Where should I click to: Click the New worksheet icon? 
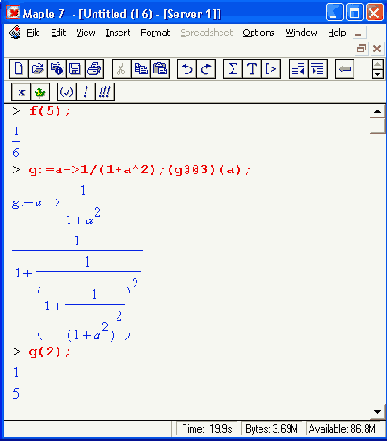tap(19, 69)
